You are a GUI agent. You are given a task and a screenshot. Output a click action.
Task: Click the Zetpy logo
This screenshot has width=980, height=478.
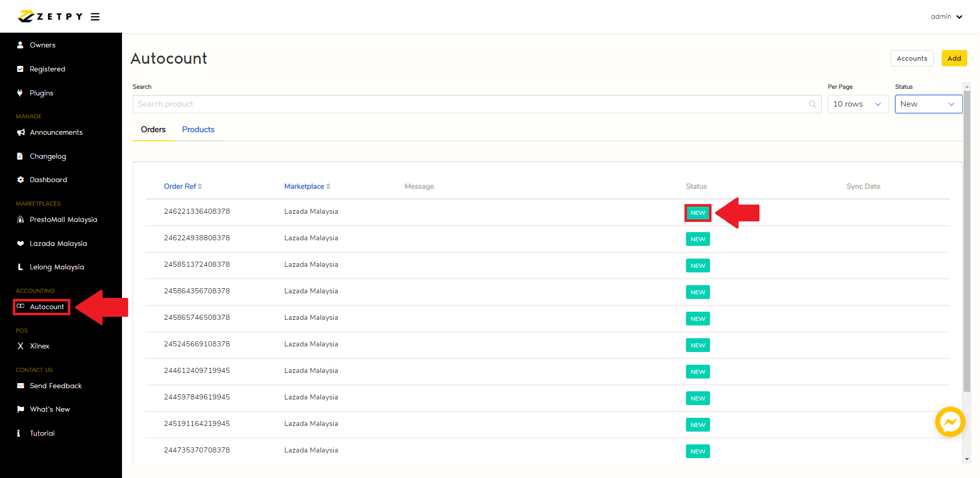tap(50, 16)
